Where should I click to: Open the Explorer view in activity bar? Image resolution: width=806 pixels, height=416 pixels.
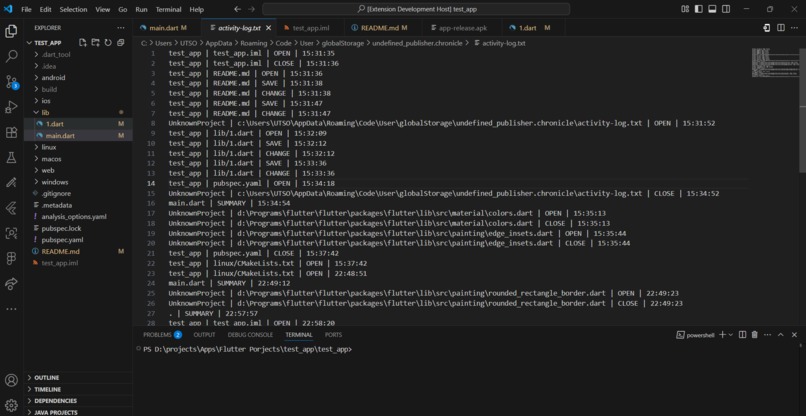point(11,31)
